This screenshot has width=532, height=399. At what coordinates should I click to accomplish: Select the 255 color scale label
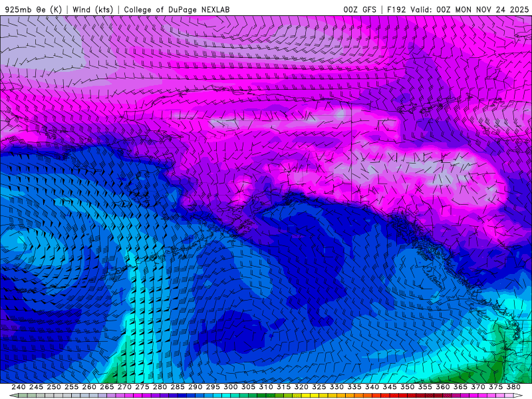71,387
